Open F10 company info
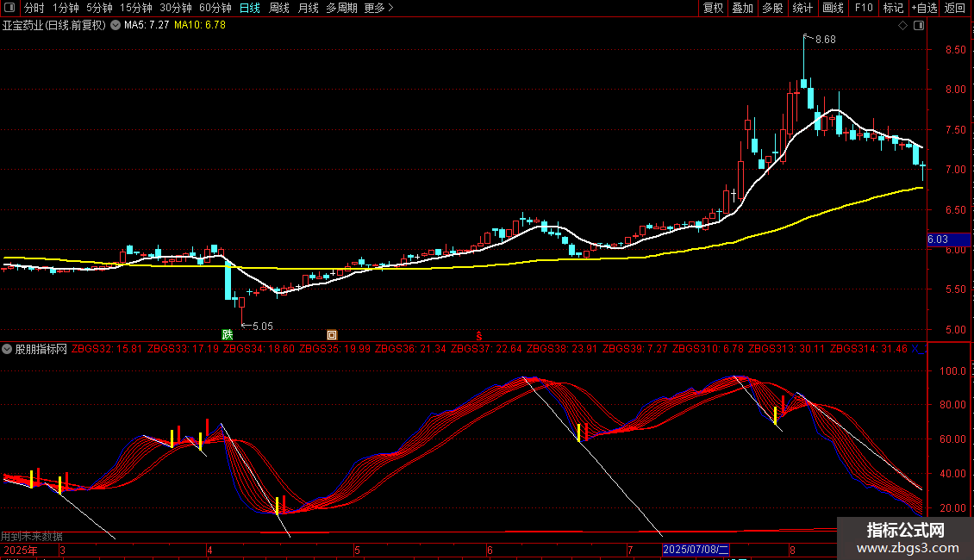 pyautogui.click(x=864, y=8)
